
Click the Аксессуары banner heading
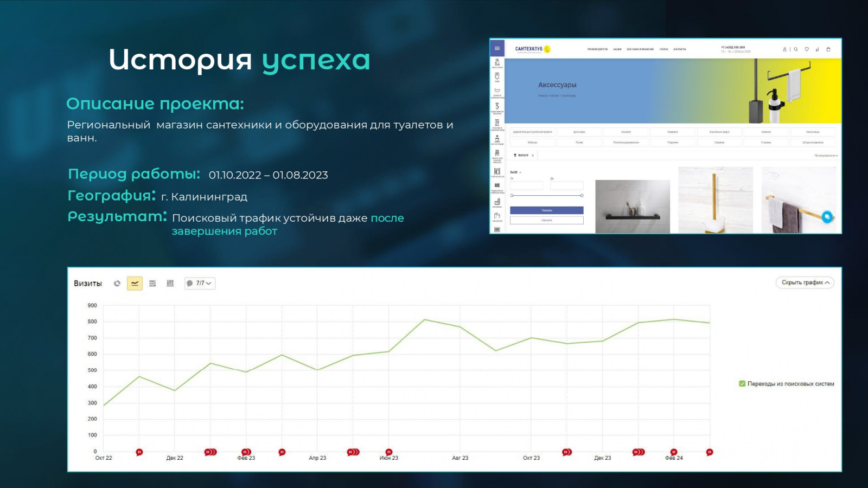(557, 85)
